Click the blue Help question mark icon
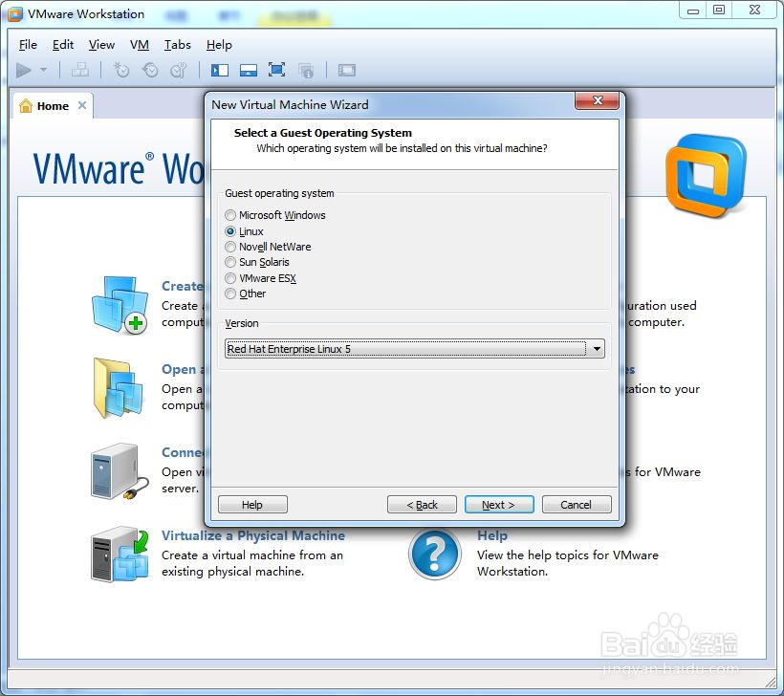This screenshot has width=784, height=696. [x=434, y=555]
